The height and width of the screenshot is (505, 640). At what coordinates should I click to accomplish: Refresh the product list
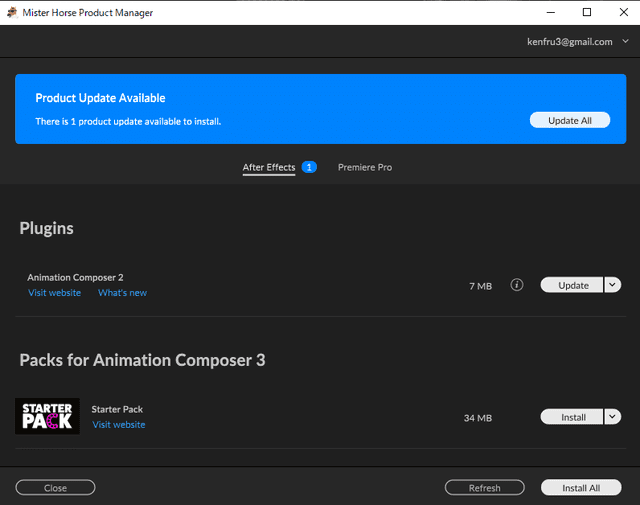point(484,488)
